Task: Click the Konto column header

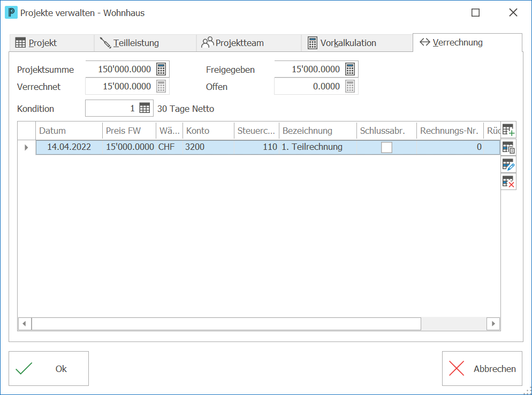Action: point(208,131)
